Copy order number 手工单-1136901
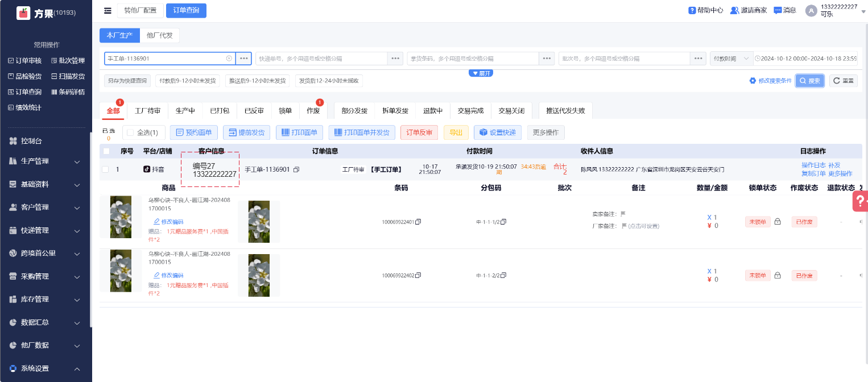This screenshot has height=382, width=868. point(296,169)
